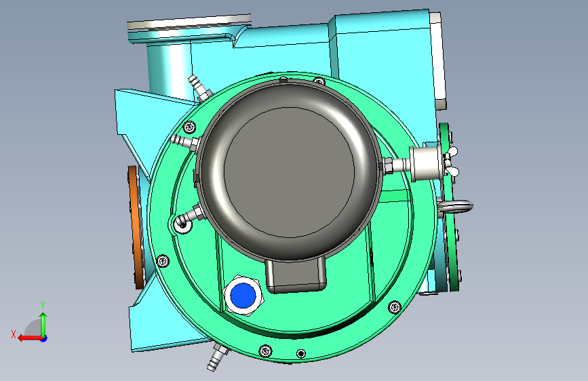Click the green Y axis arrow of the triad
Image resolution: width=588 pixels, height=381 pixels.
tap(43, 324)
